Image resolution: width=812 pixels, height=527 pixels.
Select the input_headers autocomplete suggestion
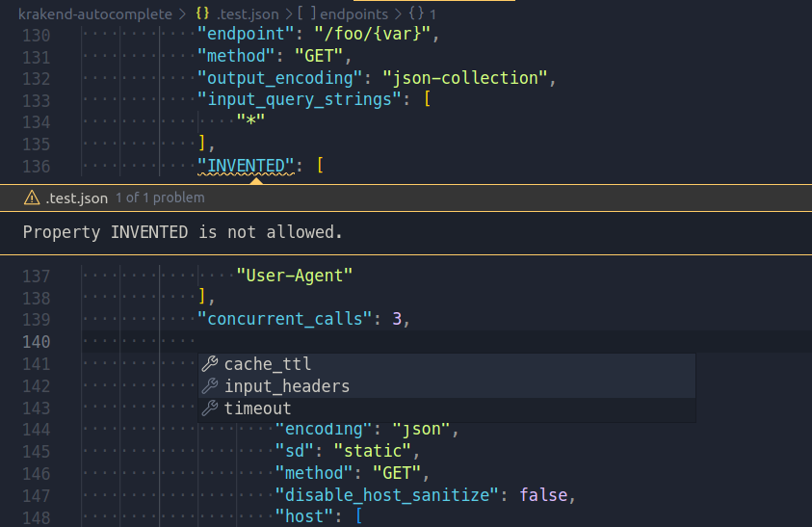click(447, 386)
